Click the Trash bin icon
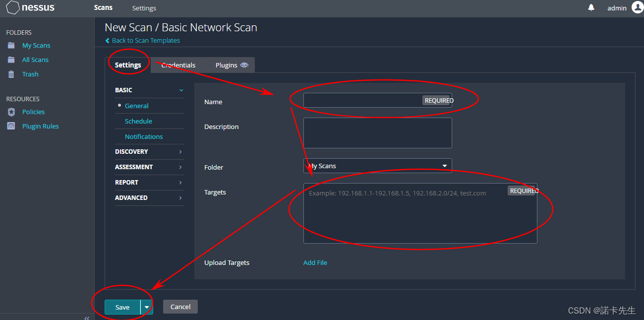Image resolution: width=644 pixels, height=320 pixels. pos(11,74)
